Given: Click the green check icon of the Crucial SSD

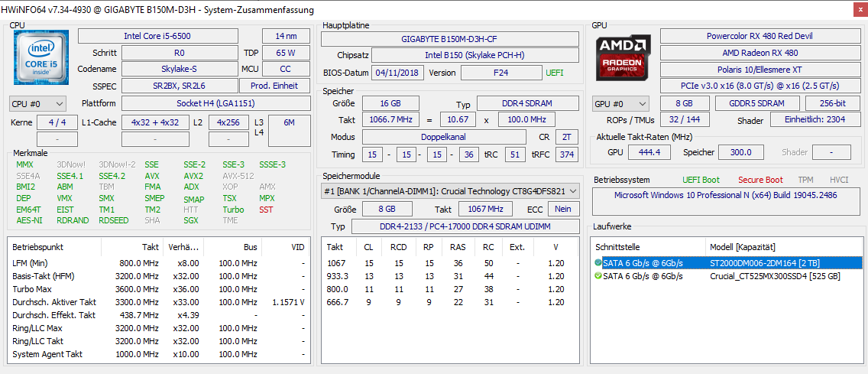Looking at the screenshot, I should pyautogui.click(x=598, y=276).
